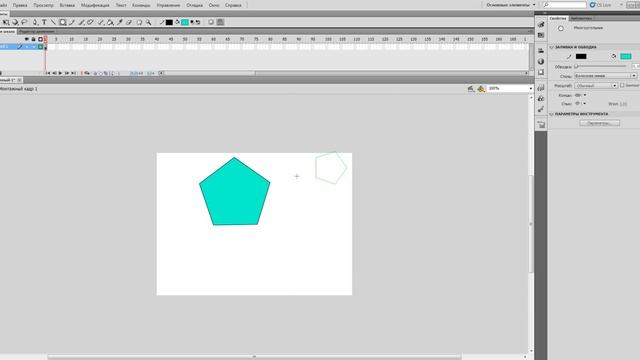
Task: Click the tool Параметры button
Action: pos(600,123)
